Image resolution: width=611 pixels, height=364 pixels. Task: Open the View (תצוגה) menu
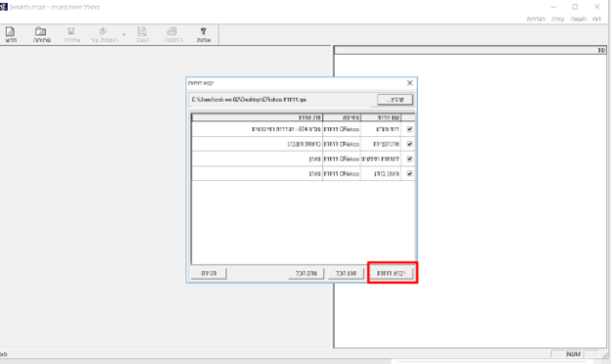pyautogui.click(x=579, y=19)
